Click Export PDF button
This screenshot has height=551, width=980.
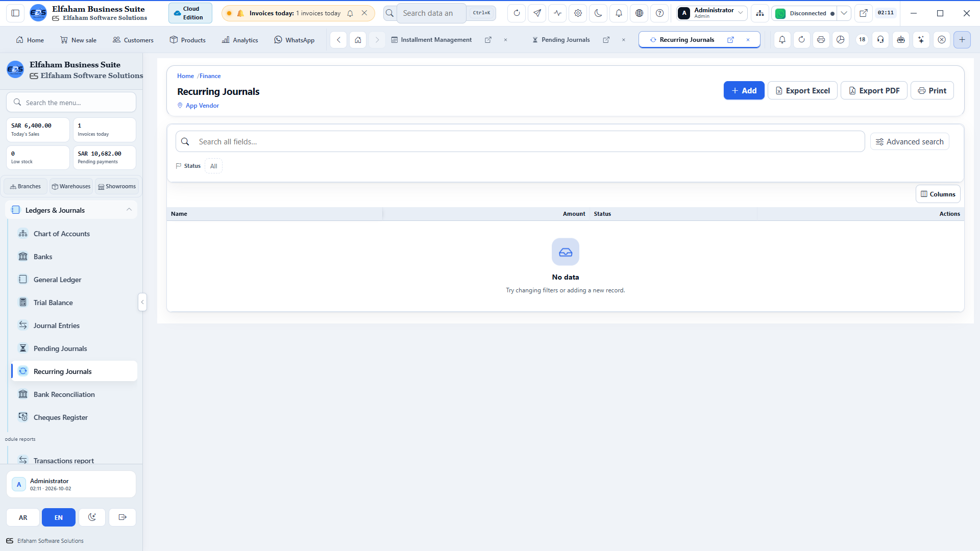click(874, 90)
